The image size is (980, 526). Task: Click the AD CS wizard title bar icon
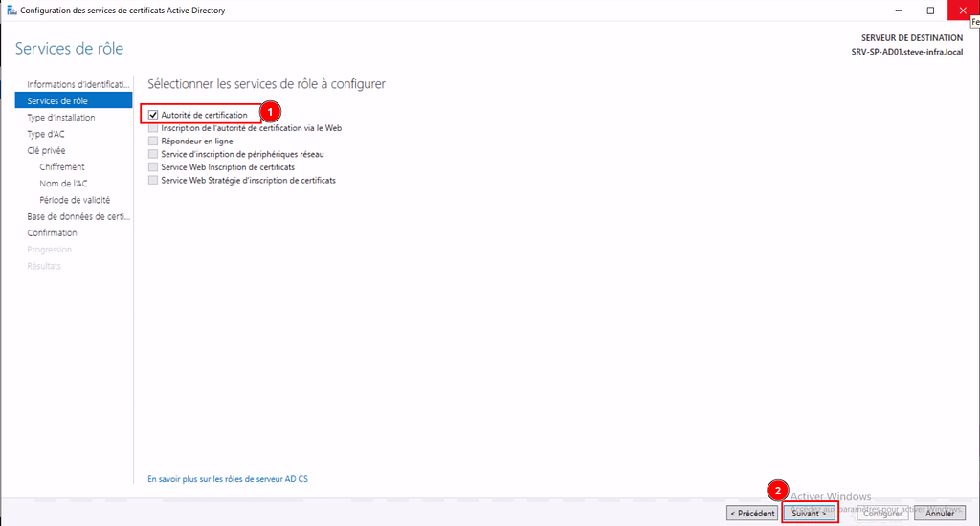coord(11,11)
